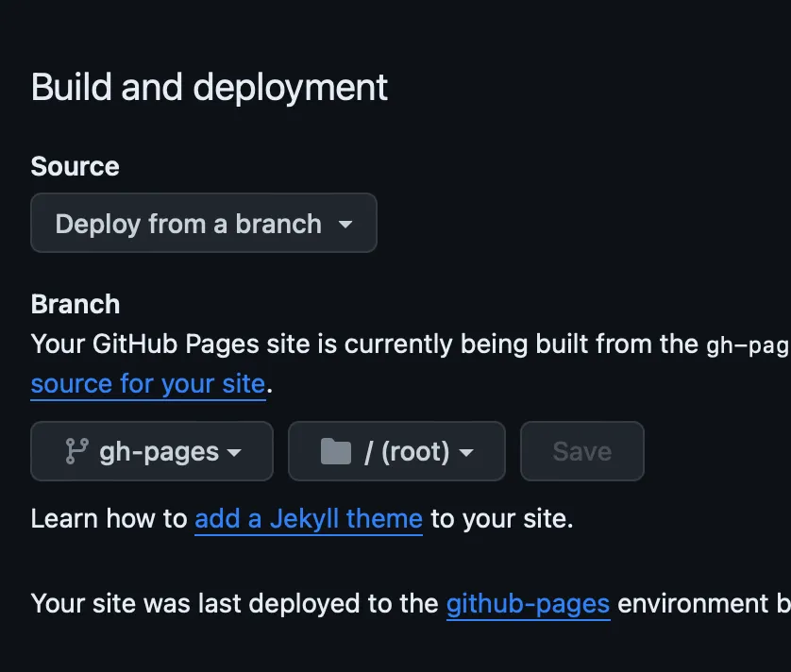Change the publishing folder from root
The width and height of the screenshot is (791, 672).
pyautogui.click(x=395, y=451)
